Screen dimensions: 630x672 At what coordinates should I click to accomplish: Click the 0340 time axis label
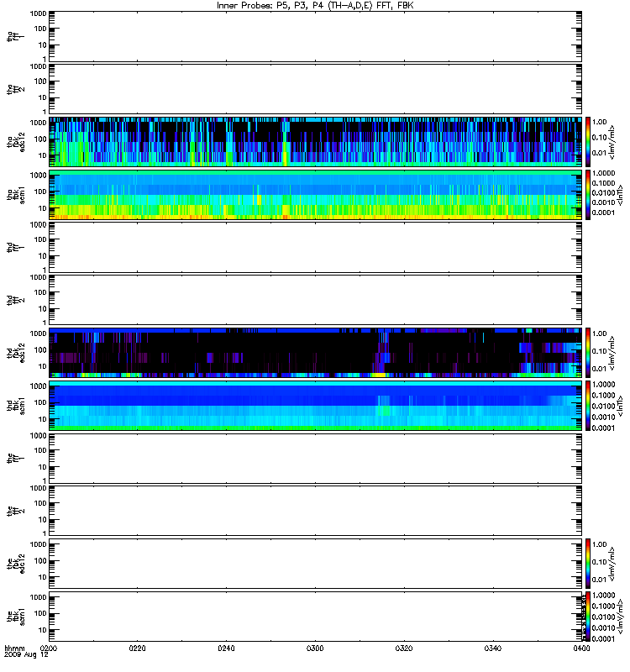pos(493,648)
